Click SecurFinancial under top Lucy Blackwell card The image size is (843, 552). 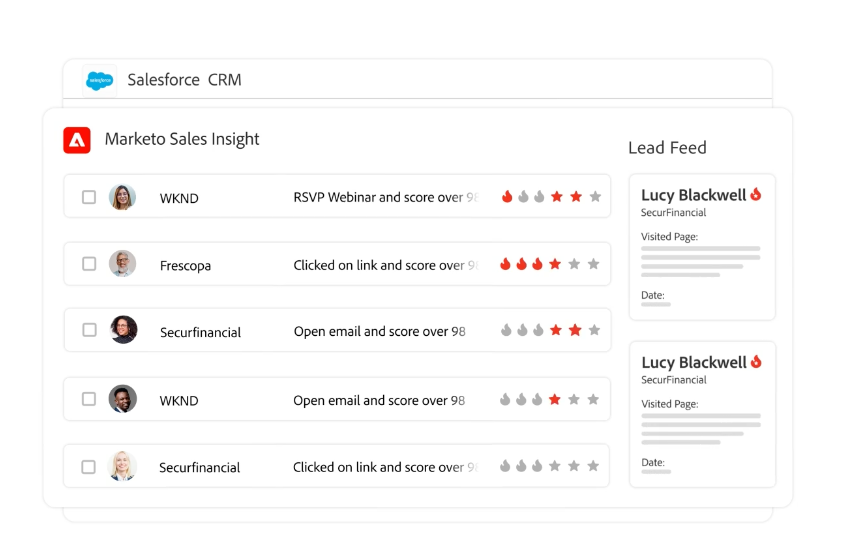(x=673, y=213)
